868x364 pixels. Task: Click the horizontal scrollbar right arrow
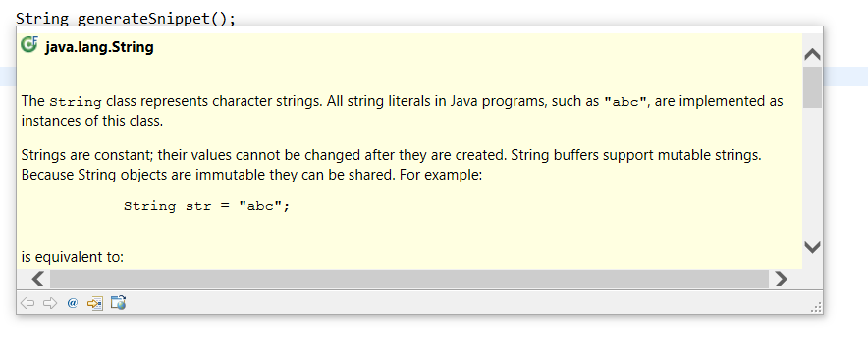[x=781, y=279]
